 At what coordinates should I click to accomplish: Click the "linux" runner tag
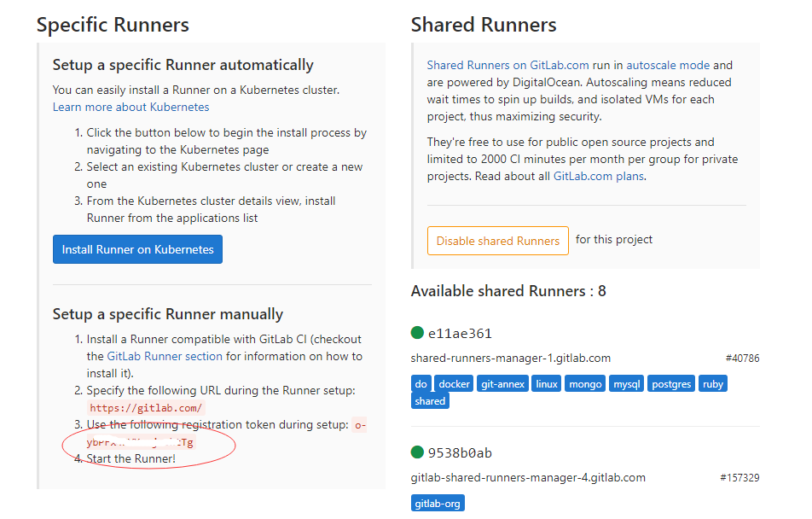(547, 383)
